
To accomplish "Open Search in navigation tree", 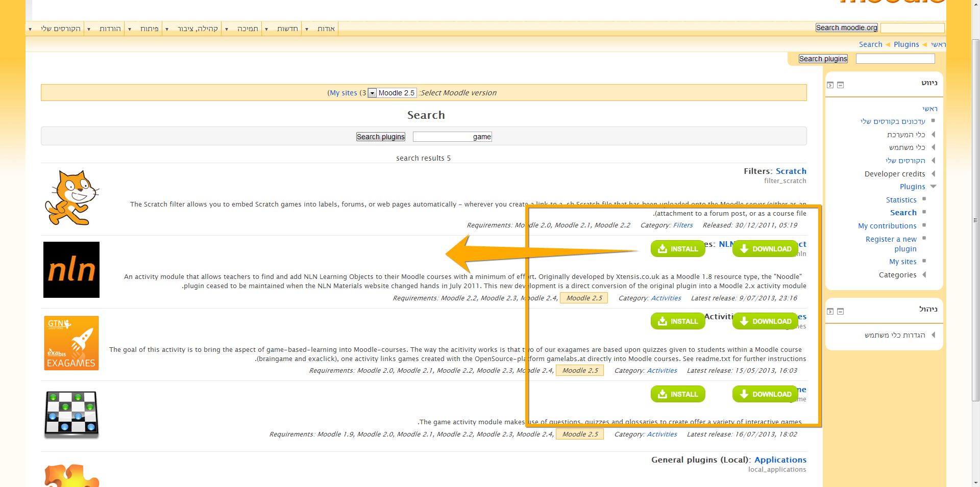I will pyautogui.click(x=903, y=213).
